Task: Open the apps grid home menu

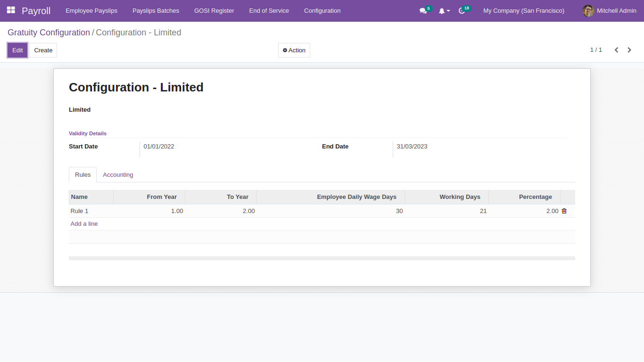Action: [11, 10]
